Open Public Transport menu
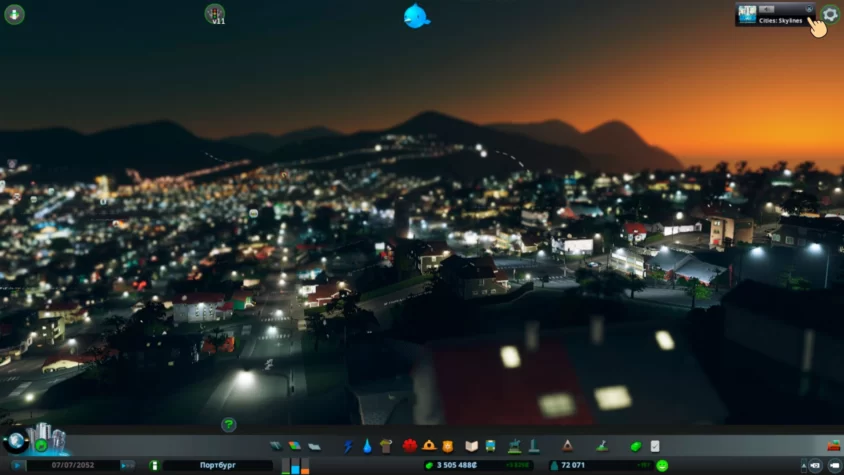The height and width of the screenshot is (475, 844). tap(490, 446)
